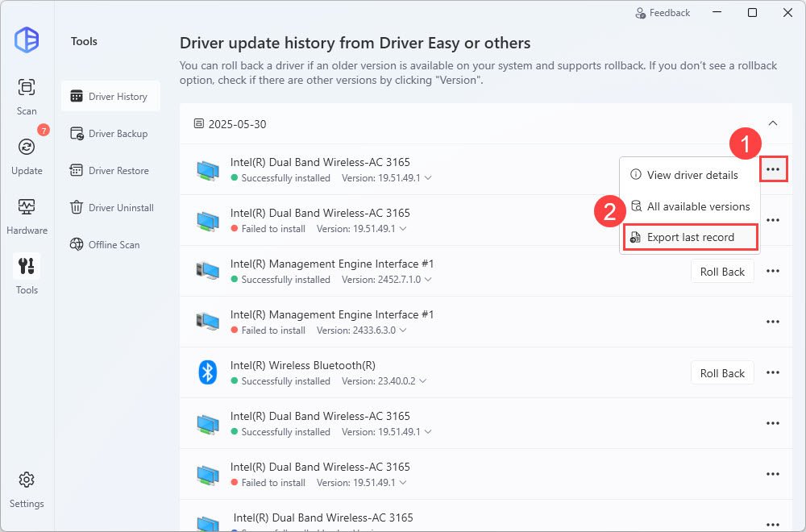Expand version dropdown 2452.7.1.0
Screen dimensions: 806x532
click(x=427, y=280)
